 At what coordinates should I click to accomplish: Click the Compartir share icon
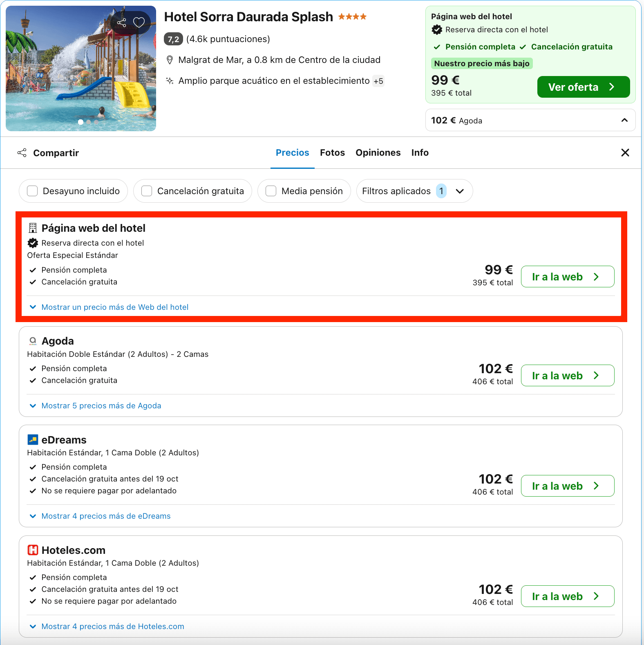click(x=22, y=153)
